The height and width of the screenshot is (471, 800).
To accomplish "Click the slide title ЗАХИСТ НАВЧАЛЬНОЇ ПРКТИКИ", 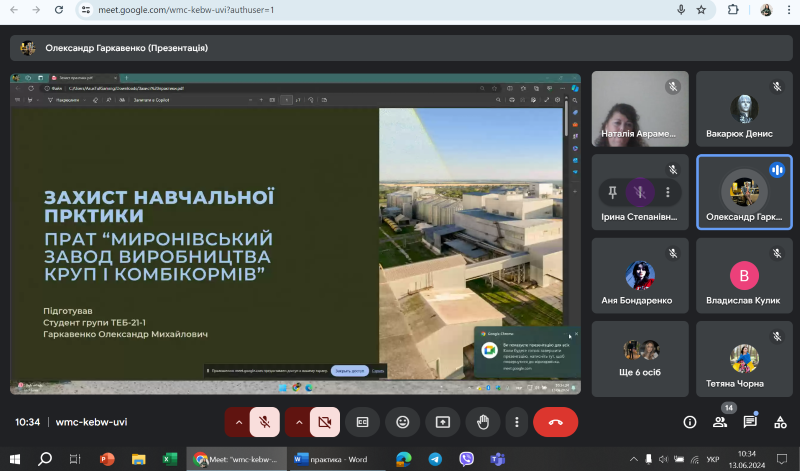I will click(159, 206).
